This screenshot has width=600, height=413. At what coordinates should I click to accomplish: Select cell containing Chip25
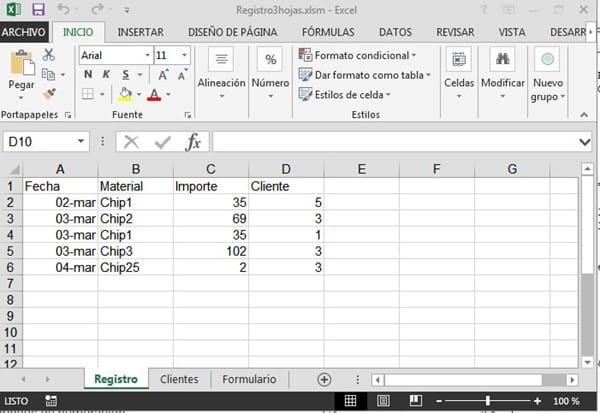(x=135, y=268)
